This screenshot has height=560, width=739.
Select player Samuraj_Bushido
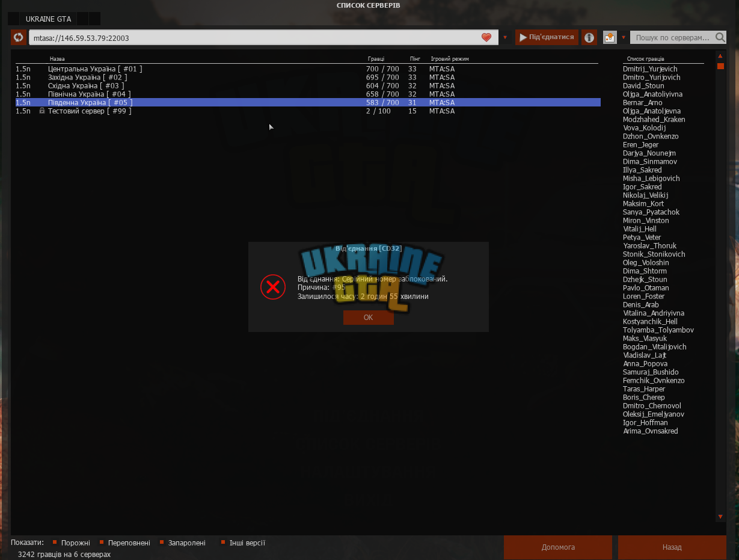click(651, 372)
